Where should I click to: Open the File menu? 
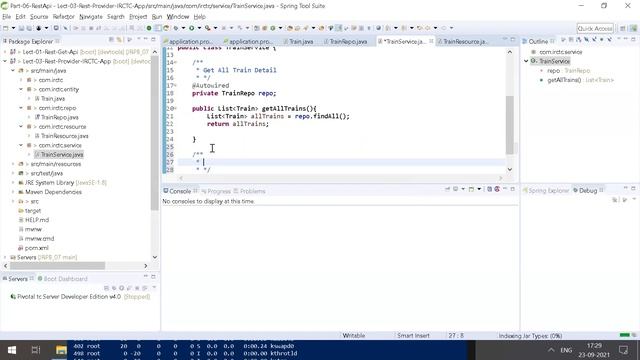pyautogui.click(x=7, y=17)
